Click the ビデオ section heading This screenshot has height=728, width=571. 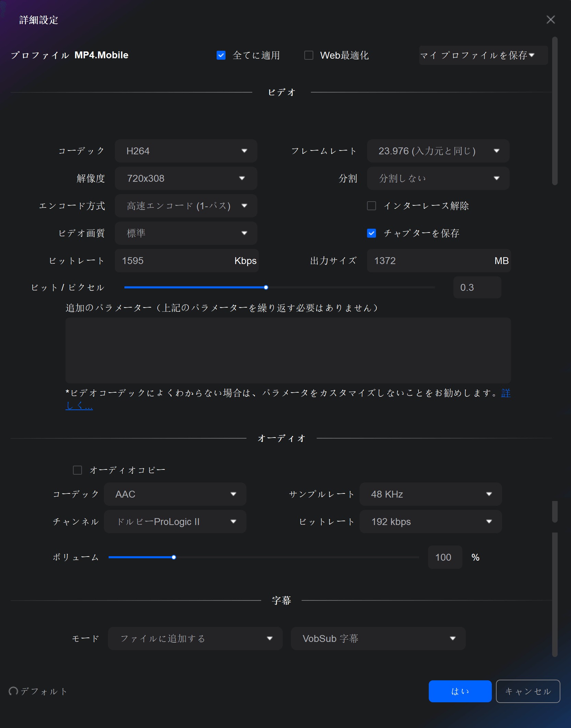281,92
